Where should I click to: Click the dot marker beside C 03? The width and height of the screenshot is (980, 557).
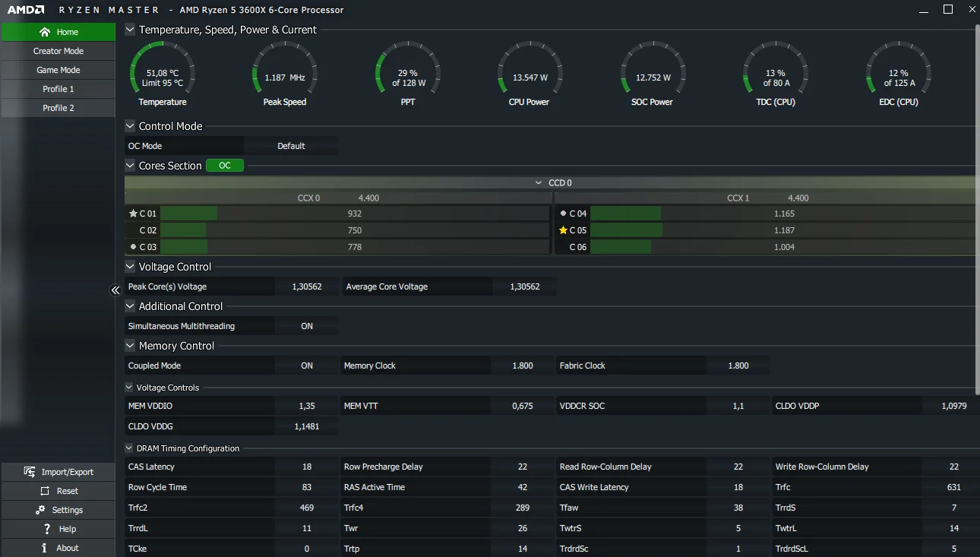134,247
